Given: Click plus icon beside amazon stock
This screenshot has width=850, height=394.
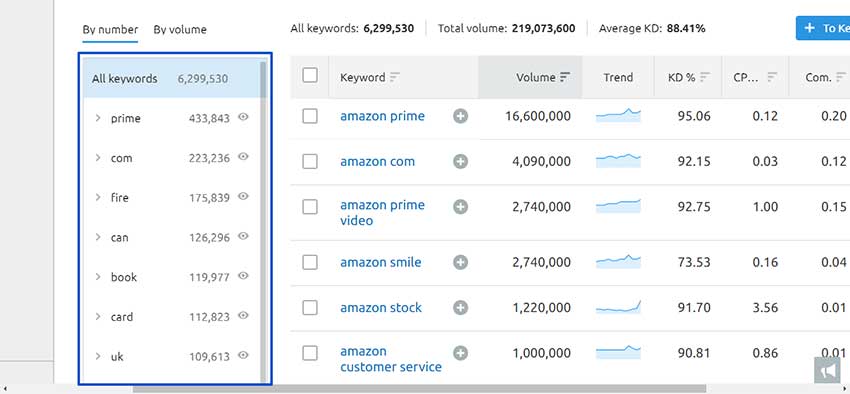Looking at the screenshot, I should pyautogui.click(x=460, y=308).
